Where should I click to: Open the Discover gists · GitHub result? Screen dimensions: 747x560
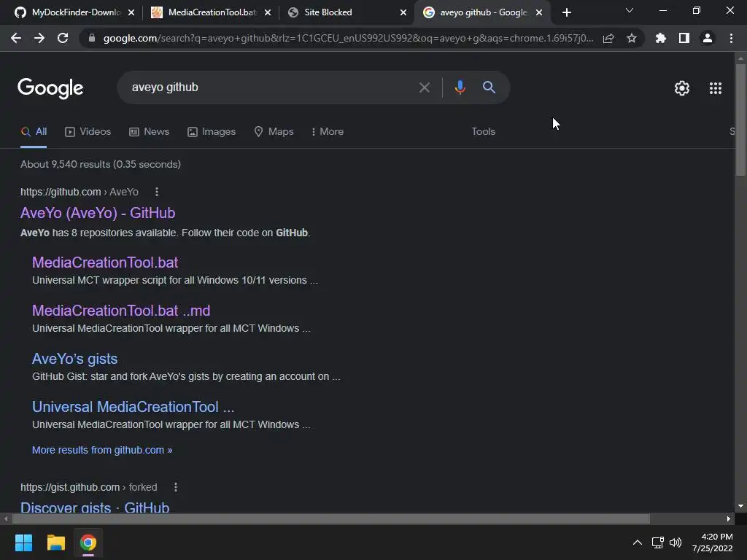[95, 507]
